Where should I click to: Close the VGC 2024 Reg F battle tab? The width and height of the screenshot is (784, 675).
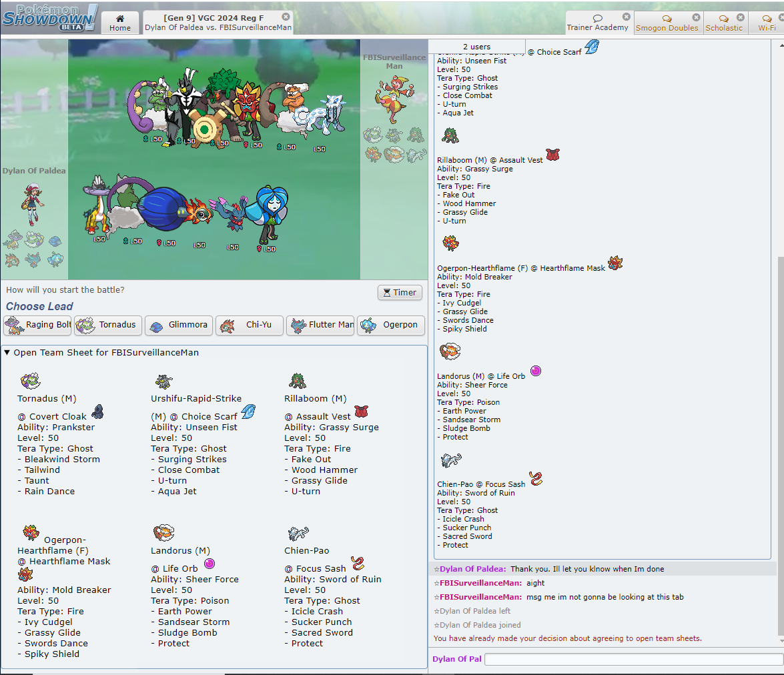click(x=286, y=17)
